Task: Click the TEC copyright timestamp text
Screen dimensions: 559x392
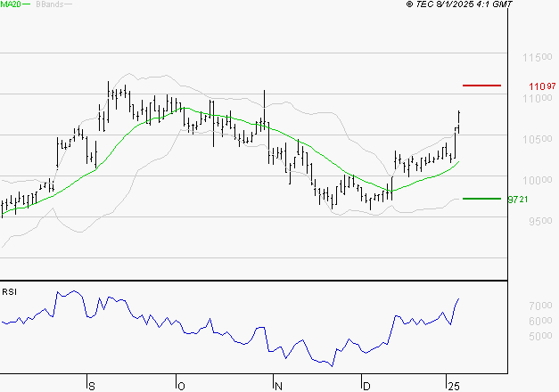Action: [459, 4]
